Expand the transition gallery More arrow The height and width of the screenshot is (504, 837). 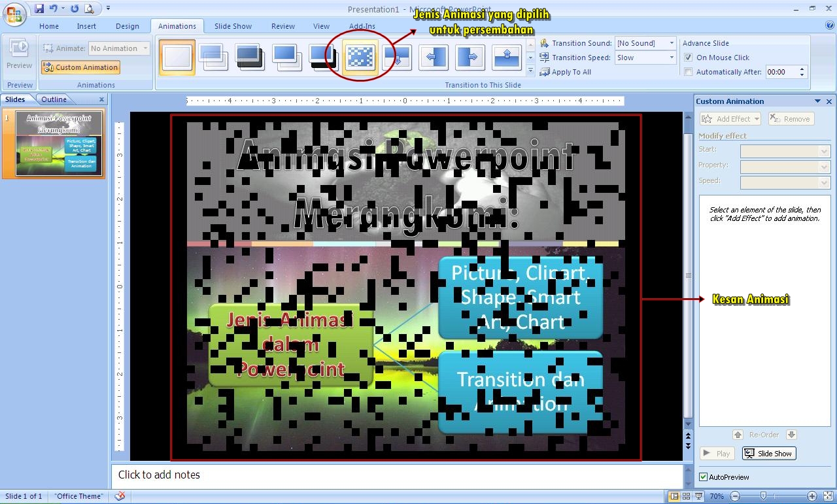click(x=530, y=69)
